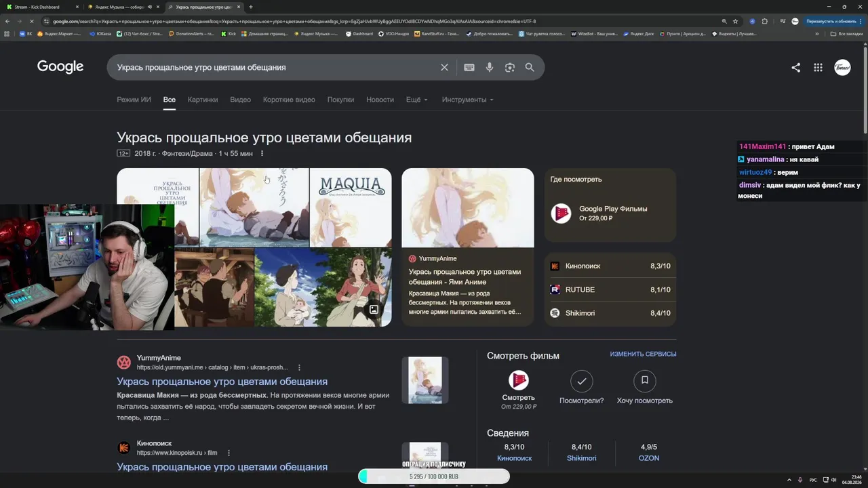Screen dimensions: 868x488
Task: Open more options for YummyAnime result
Action: pos(299,367)
